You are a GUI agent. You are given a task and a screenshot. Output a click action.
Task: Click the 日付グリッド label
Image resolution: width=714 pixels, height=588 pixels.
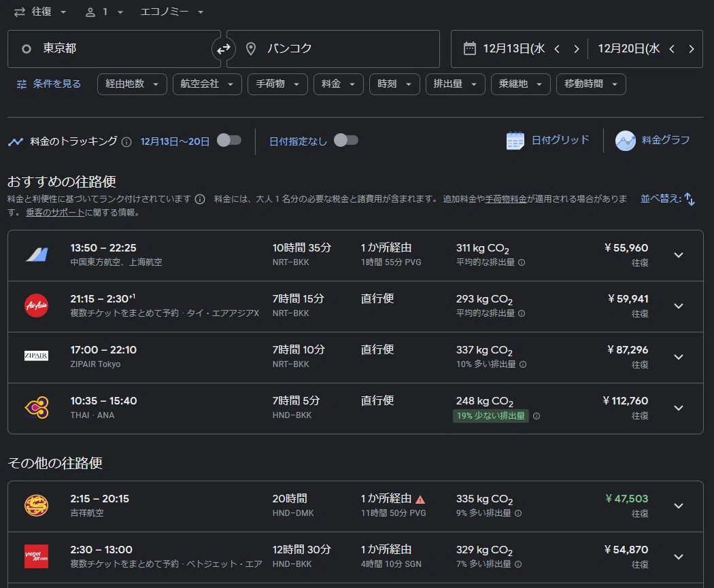click(x=560, y=140)
